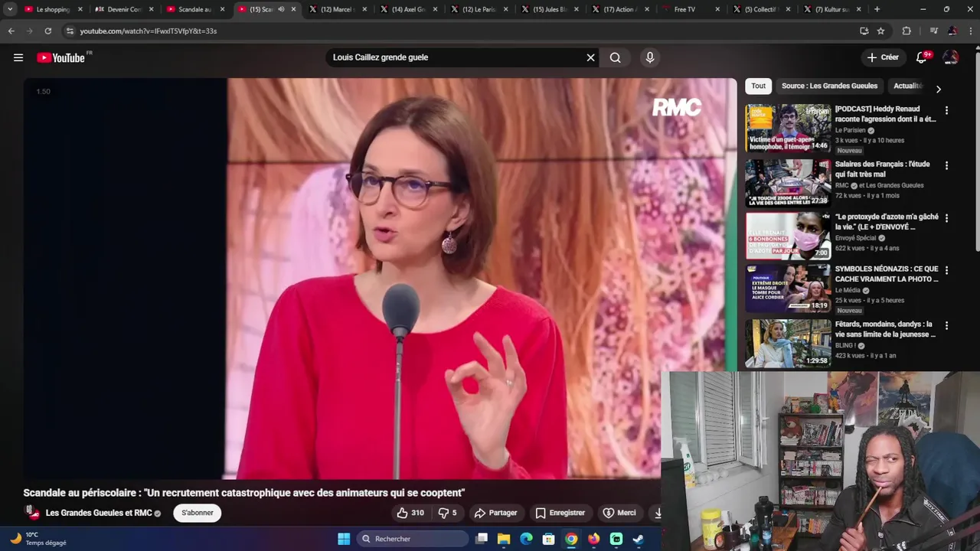
Task: Click the 'Le Parisien' channel name
Action: [850, 130]
